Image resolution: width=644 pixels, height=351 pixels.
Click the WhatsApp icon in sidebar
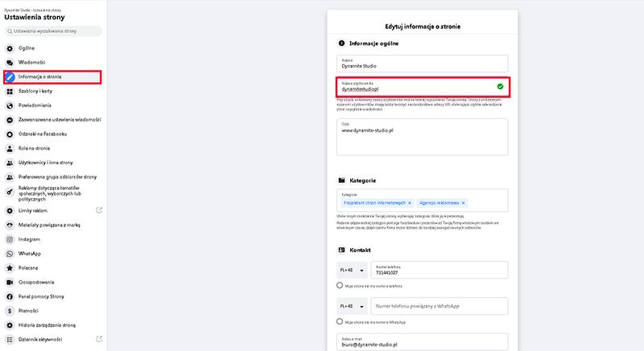(x=10, y=254)
